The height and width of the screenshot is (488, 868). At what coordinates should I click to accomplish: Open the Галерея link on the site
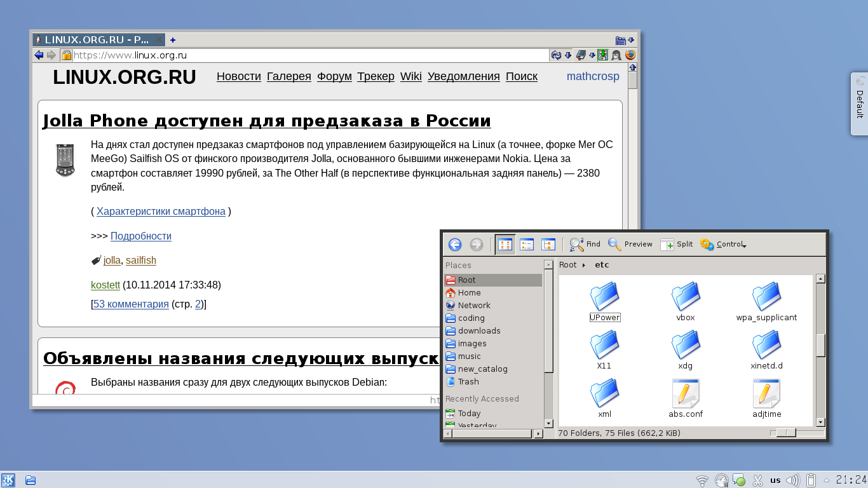coord(289,77)
